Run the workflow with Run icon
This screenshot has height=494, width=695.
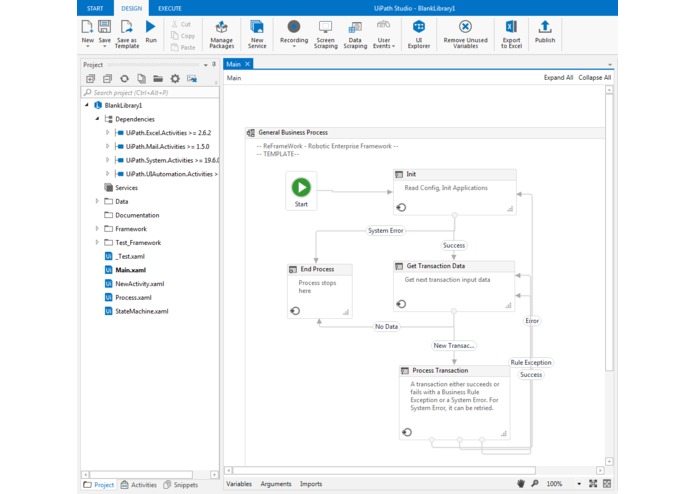[x=151, y=27]
